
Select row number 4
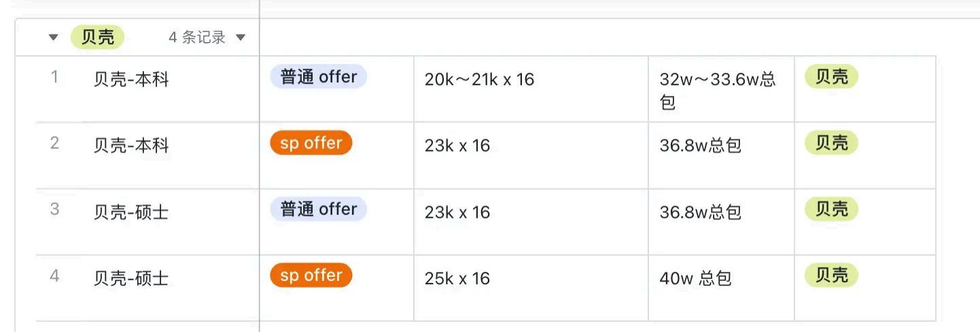coord(54,276)
